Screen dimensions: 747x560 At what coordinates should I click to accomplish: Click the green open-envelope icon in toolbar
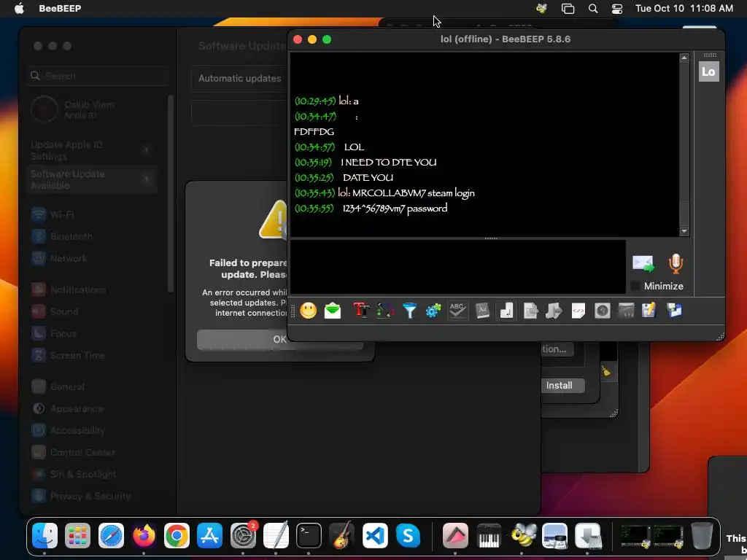coord(333,311)
